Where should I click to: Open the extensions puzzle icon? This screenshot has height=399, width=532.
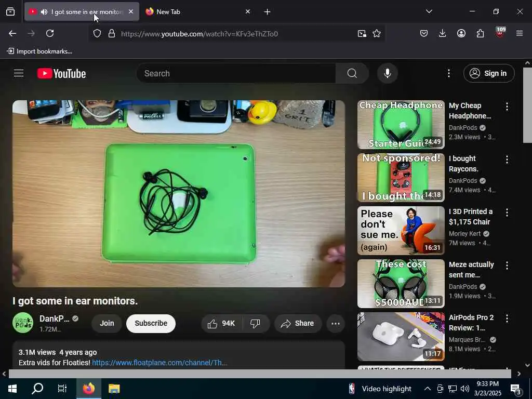pos(480,33)
